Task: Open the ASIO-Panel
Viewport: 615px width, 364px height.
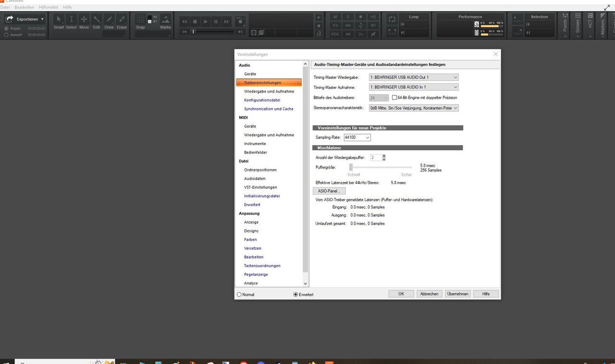Action: (329, 191)
